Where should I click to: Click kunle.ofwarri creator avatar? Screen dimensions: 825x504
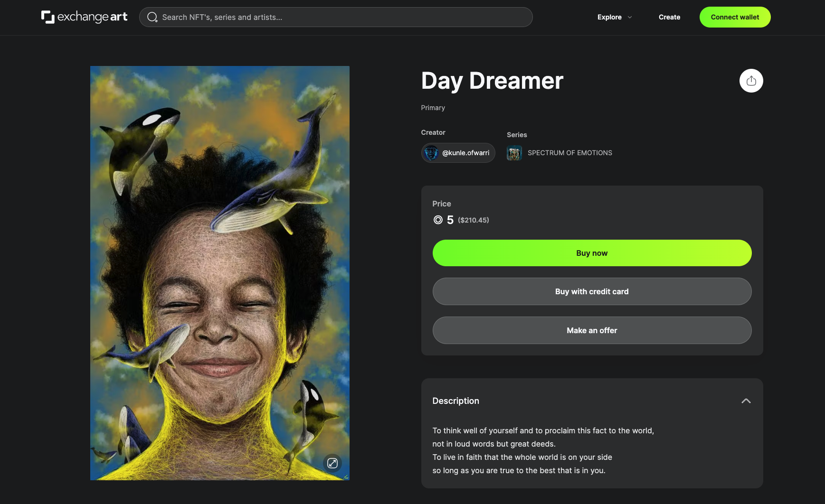[x=431, y=153]
